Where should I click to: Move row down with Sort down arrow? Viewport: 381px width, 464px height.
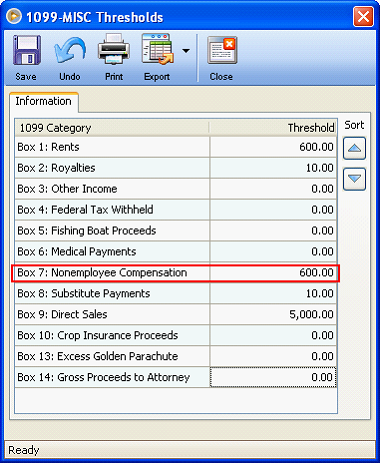354,179
